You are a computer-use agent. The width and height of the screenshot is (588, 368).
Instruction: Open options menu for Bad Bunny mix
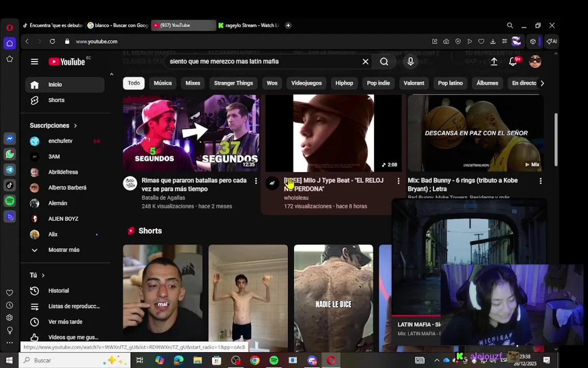(x=541, y=181)
